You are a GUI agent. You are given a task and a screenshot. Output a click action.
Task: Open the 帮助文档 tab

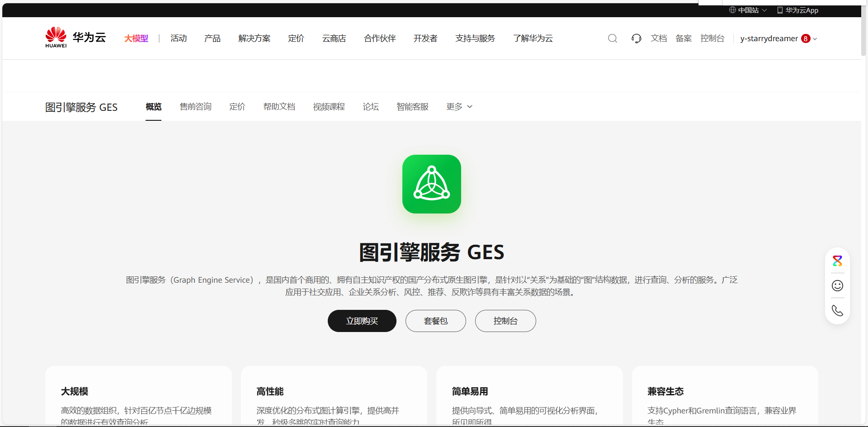(279, 107)
